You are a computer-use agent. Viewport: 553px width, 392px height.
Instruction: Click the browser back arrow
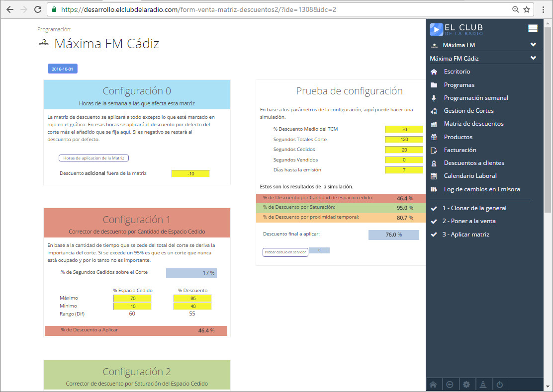click(x=10, y=9)
